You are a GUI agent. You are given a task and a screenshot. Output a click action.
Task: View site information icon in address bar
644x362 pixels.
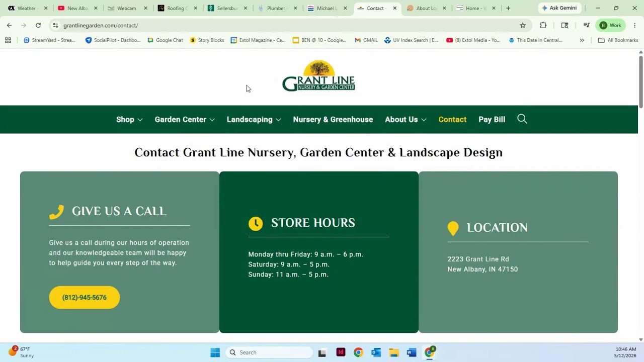coord(55,25)
